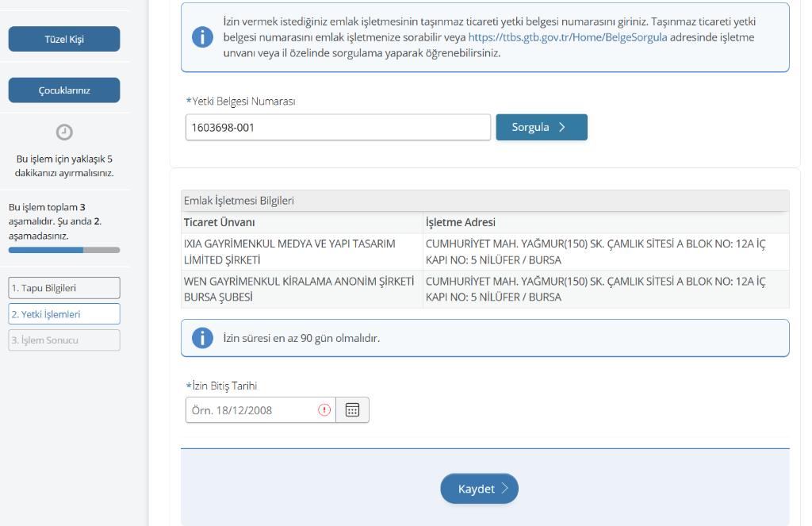Click the 'Bu işlem toplam 3 aşamalıdır' text
The image size is (812, 526).
[x=55, y=221]
